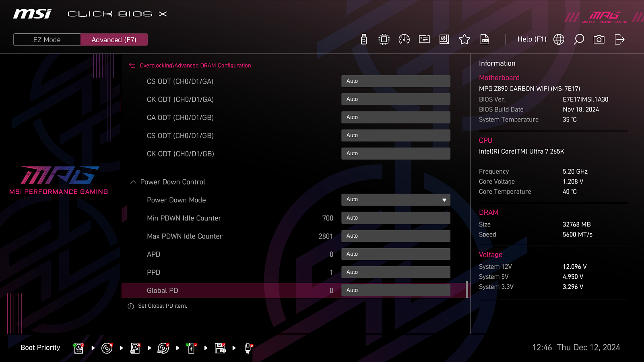The height and width of the screenshot is (362, 644).
Task: Click the Max PDWN Idle Counter label
Action: [185, 236]
